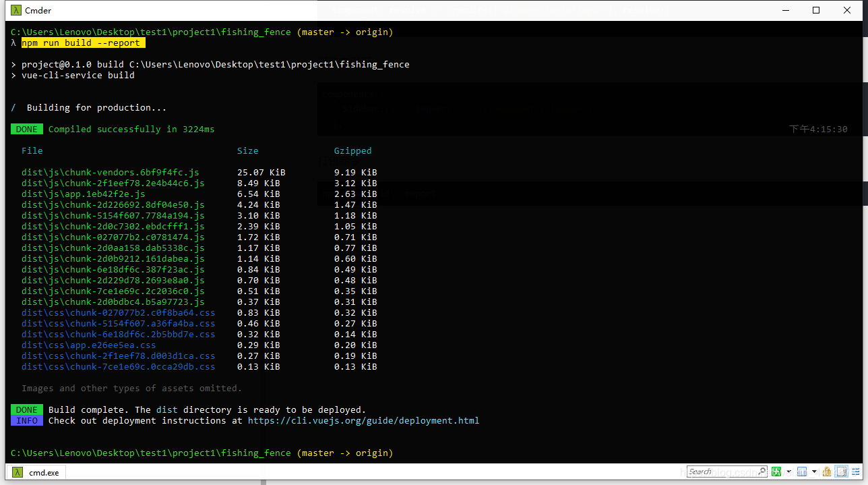Click the search magnifier icon
The image size is (868, 485).
[762, 472]
